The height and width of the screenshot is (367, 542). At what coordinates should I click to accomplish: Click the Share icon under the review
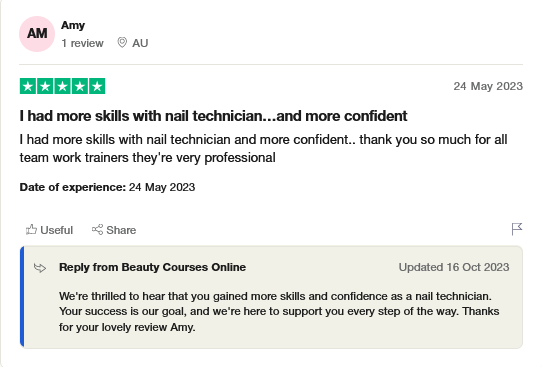tap(97, 229)
